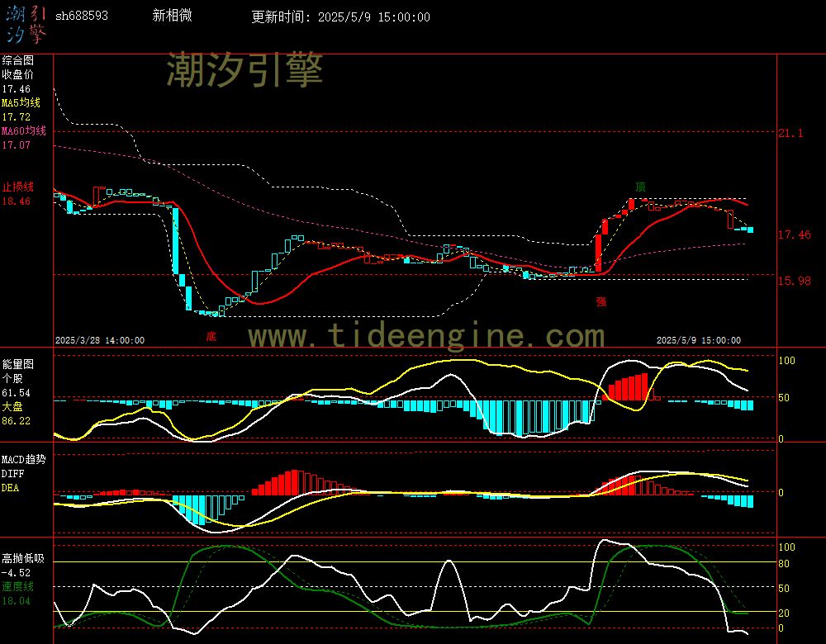Select the 止损线 legend label
Viewport: 826px width, 644px height.
pyautogui.click(x=18, y=187)
